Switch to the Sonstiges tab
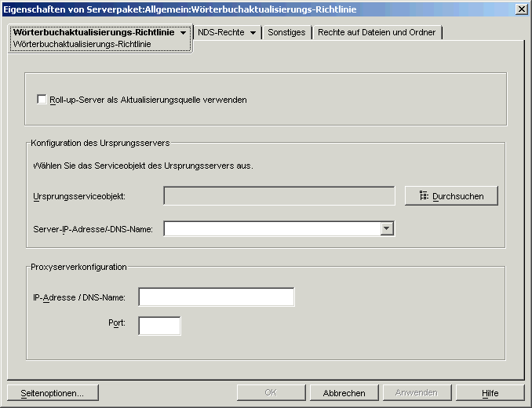This screenshot has width=532, height=408. click(x=286, y=32)
